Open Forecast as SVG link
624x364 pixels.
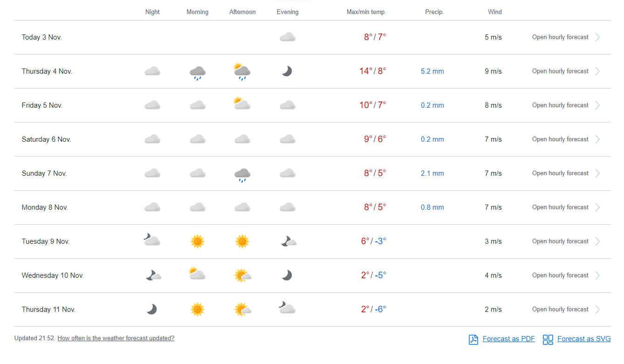[x=583, y=339]
